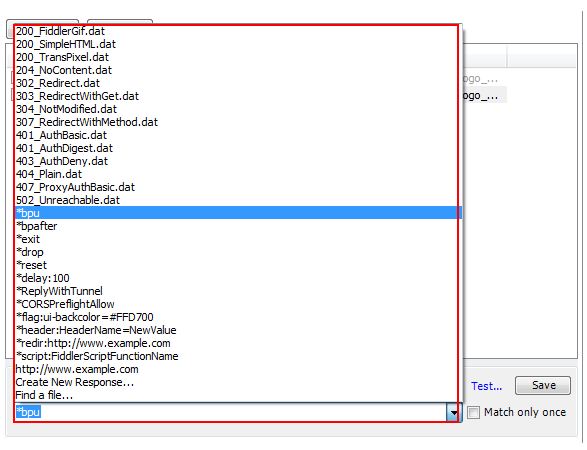The width and height of the screenshot is (587, 450).
Task: Choose *CORSPreflightAllow entry
Action: pos(238,304)
